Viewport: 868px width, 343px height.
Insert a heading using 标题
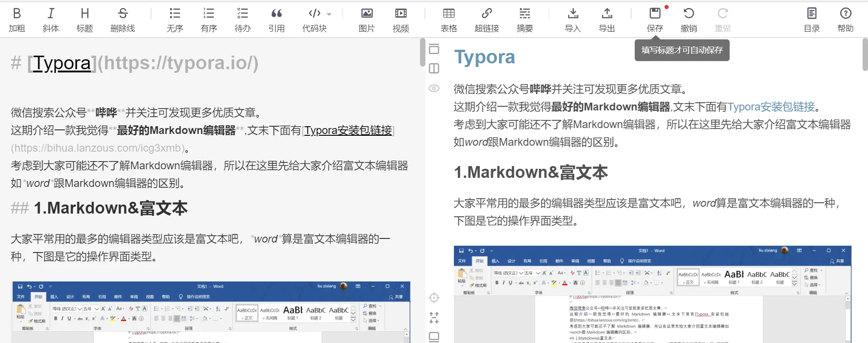(85, 19)
